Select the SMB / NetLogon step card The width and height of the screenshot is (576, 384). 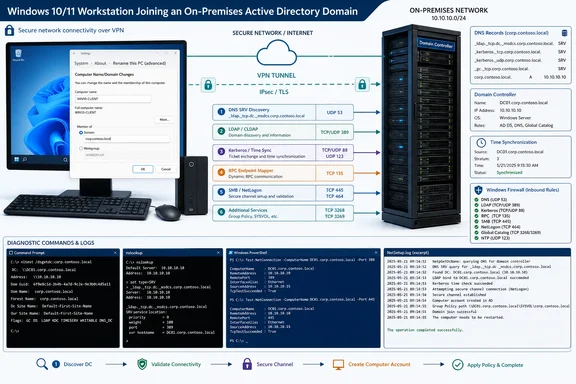283,193
